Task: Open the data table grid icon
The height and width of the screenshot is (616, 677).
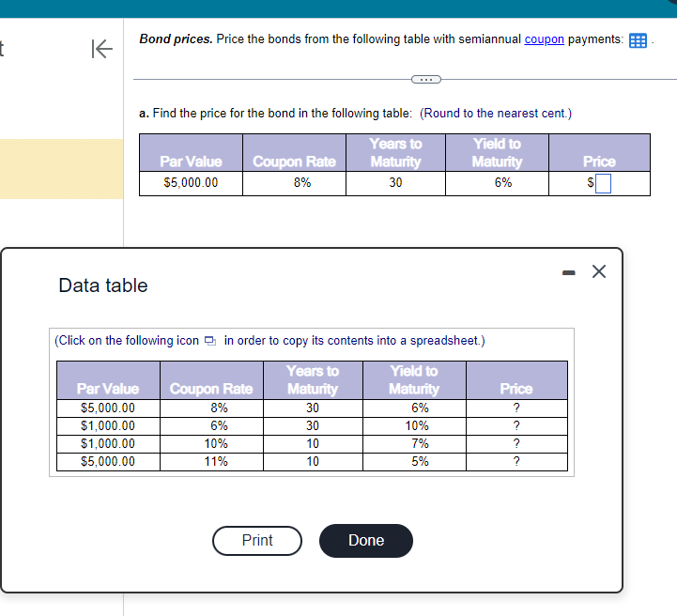Action: click(x=638, y=40)
